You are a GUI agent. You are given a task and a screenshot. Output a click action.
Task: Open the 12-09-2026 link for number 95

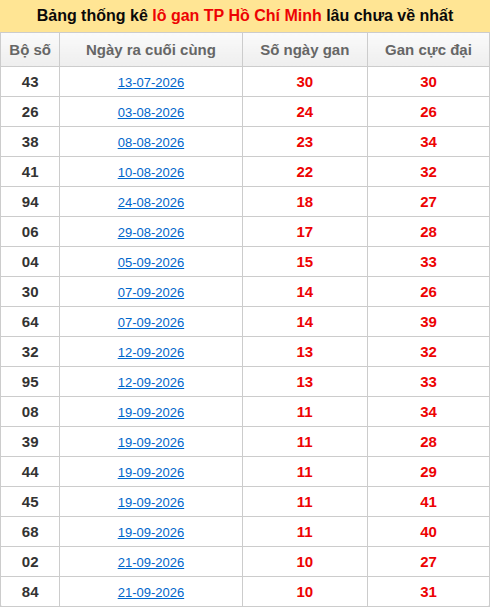click(151, 382)
